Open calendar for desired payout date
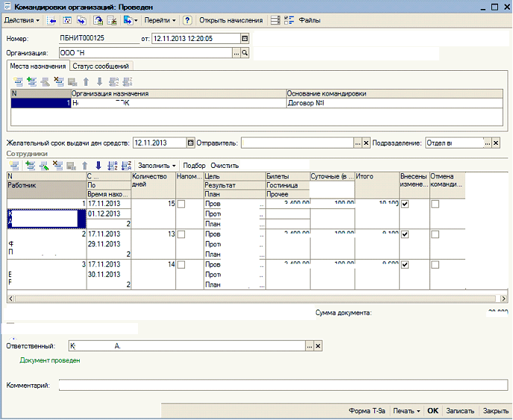Image resolution: width=513 pixels, height=420 pixels. pyautogui.click(x=190, y=142)
